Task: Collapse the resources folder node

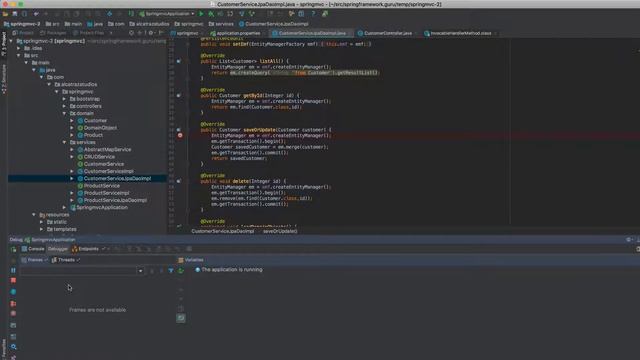Action: (x=34, y=215)
